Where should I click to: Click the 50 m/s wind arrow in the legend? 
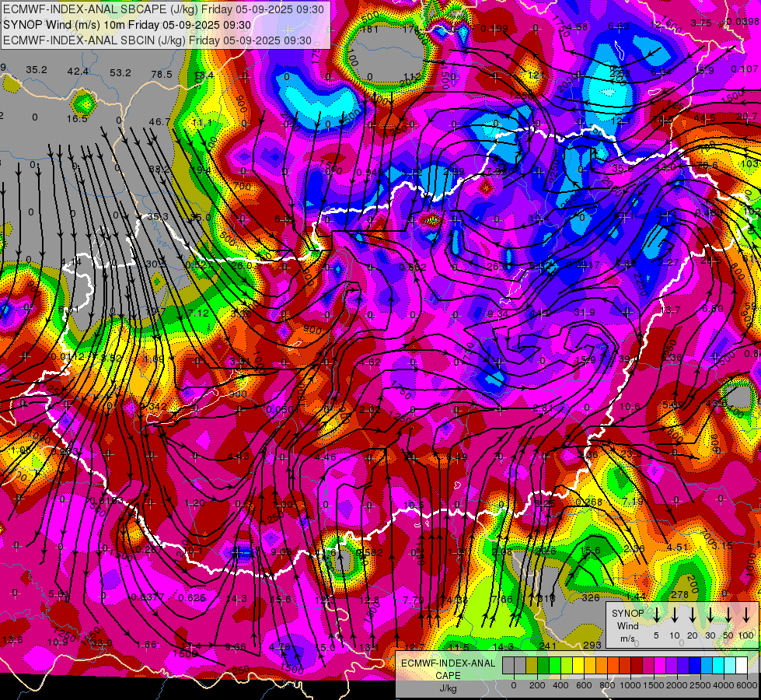click(728, 614)
